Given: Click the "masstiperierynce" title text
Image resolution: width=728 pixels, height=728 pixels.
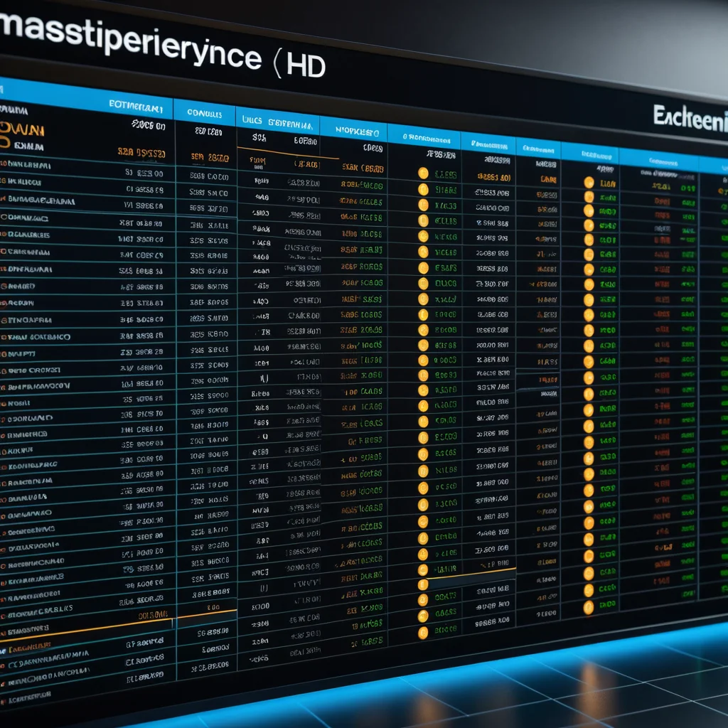Looking at the screenshot, I should click(x=131, y=42).
